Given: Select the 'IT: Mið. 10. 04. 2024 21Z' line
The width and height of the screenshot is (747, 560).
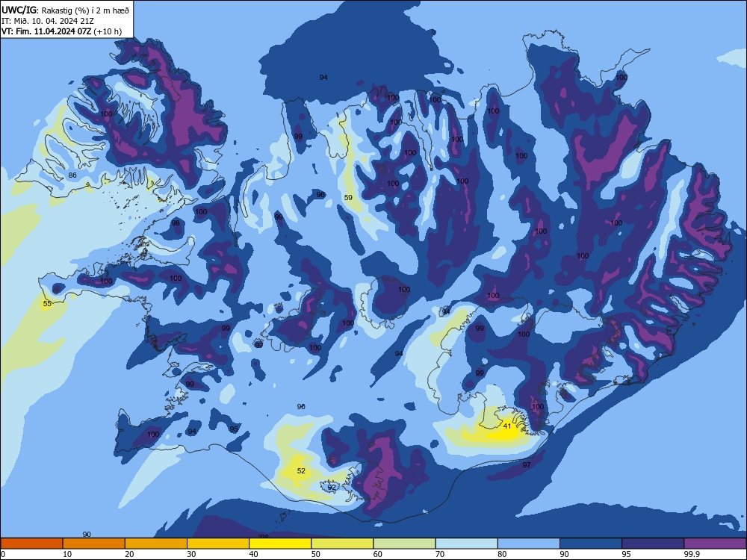Looking at the screenshot, I should pos(48,21).
